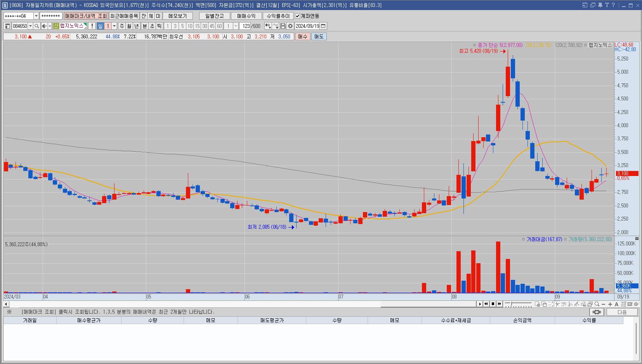Open the speaker icon dropdown arrow

[x=50, y=26]
